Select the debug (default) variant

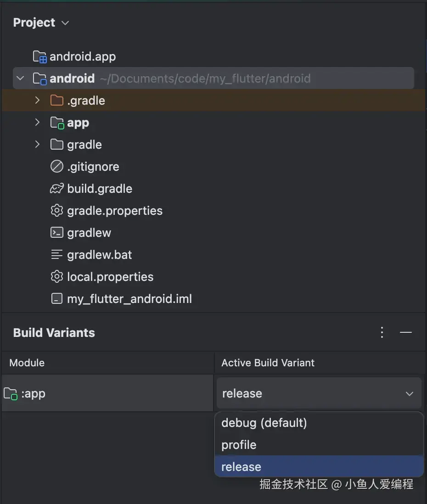(x=264, y=423)
